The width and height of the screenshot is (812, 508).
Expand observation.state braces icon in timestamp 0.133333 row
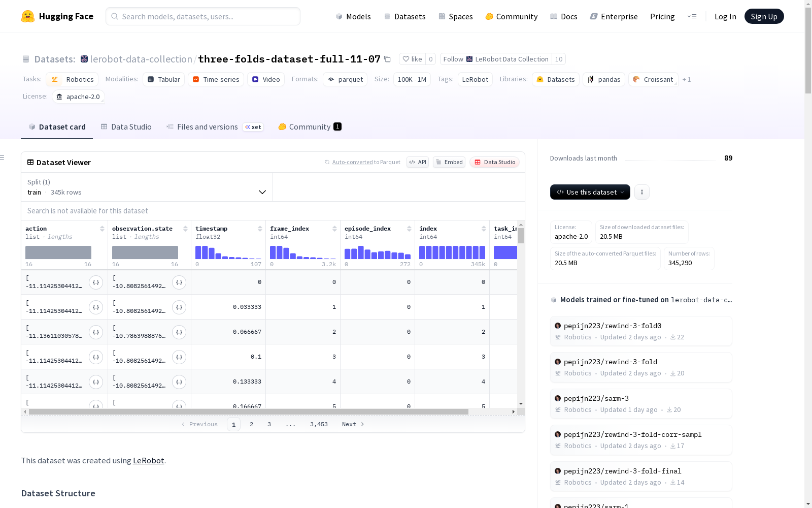coord(179,382)
